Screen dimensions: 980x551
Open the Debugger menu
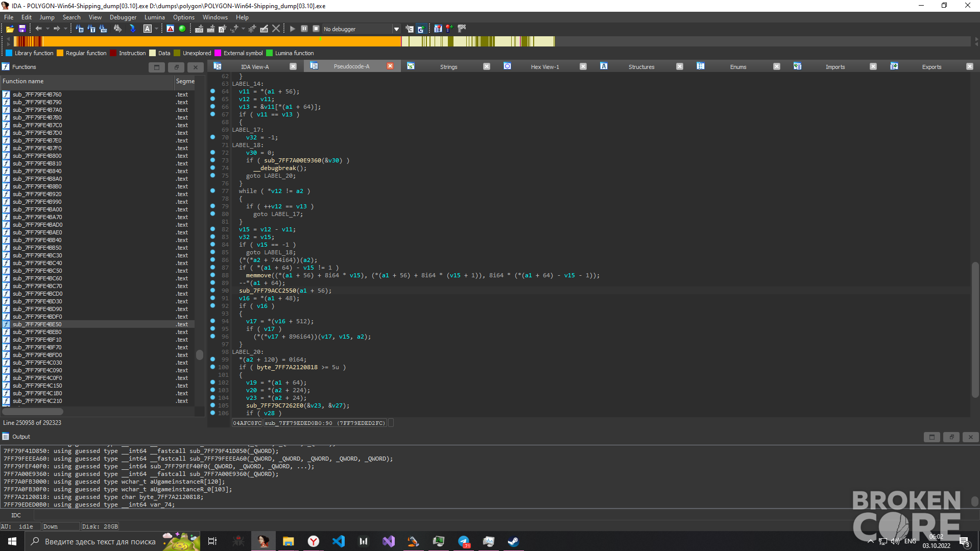coord(123,17)
